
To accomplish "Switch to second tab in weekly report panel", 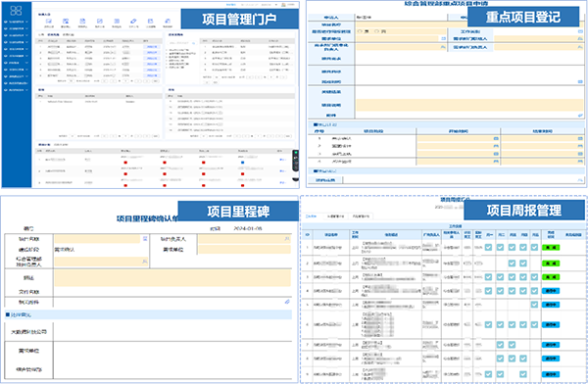I will tap(335, 216).
